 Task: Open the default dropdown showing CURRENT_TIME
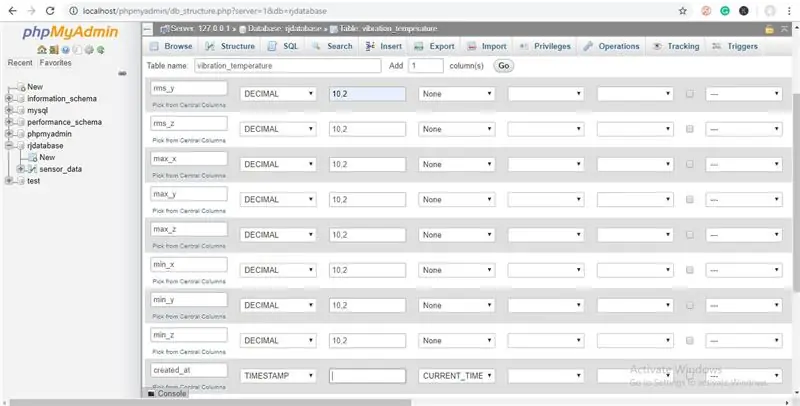click(456, 376)
